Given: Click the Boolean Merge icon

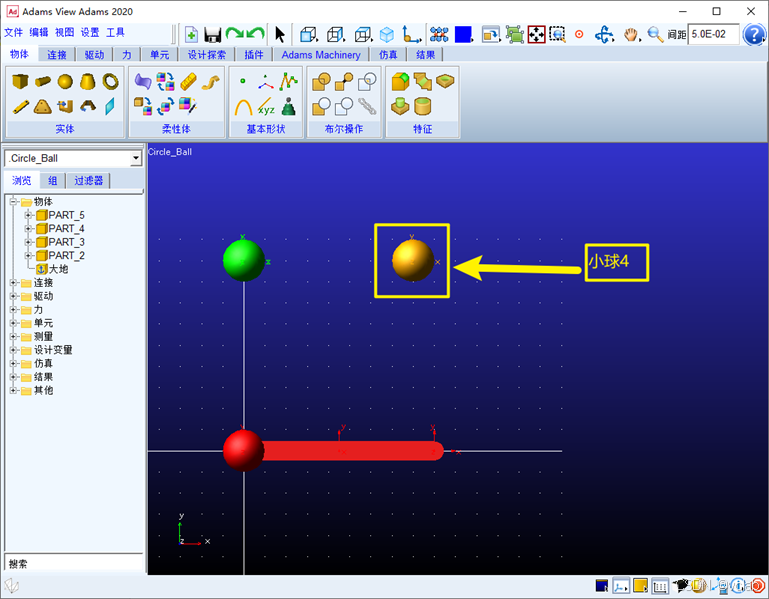Looking at the screenshot, I should (344, 81).
